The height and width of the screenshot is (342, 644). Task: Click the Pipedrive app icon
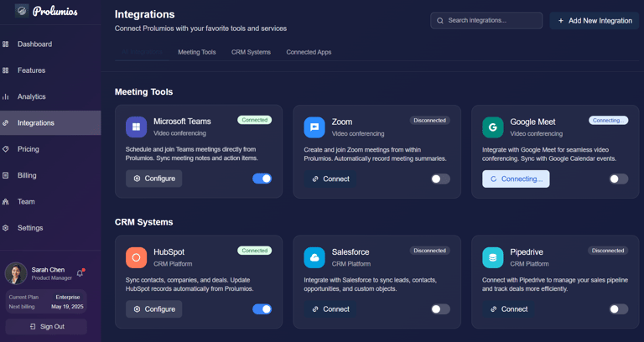(493, 257)
